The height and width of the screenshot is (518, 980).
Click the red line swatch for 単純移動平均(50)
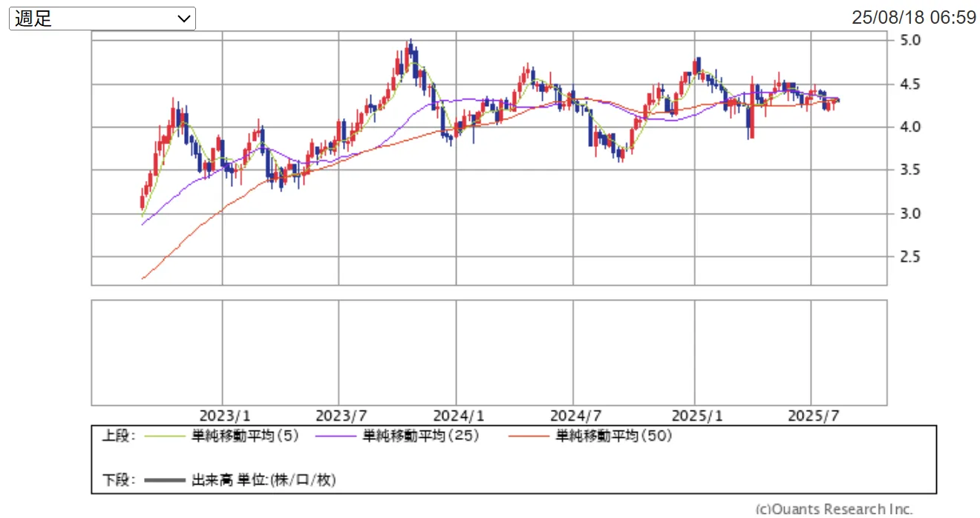click(x=529, y=437)
